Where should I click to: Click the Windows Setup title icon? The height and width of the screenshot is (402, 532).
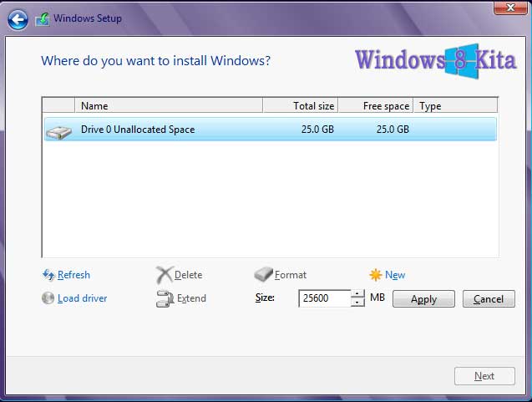[43, 19]
